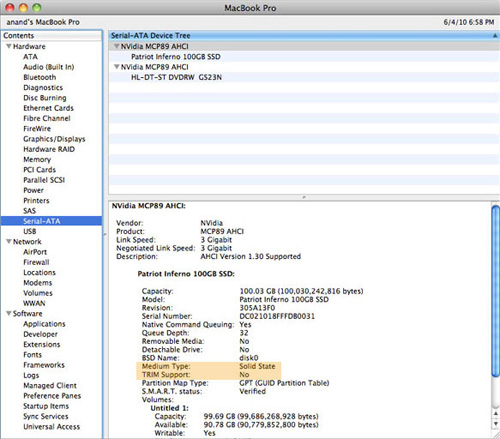The image size is (500, 439).
Task: Click the TRIM Support value No
Action: [244, 375]
